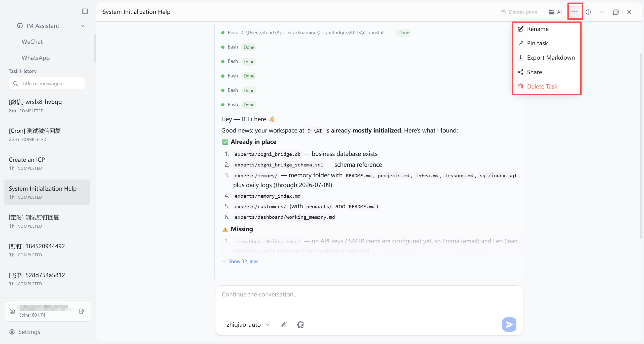Send message with the arrow button
Viewport: 644px width, 344px height.
click(x=509, y=324)
